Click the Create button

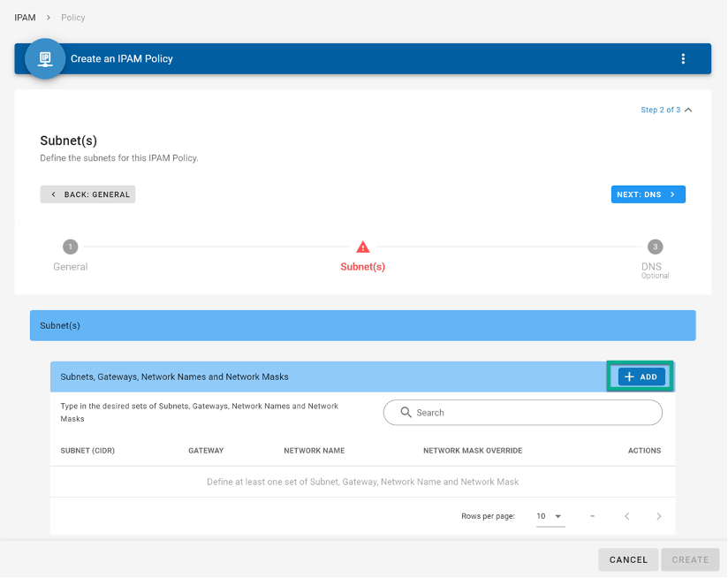point(690,560)
